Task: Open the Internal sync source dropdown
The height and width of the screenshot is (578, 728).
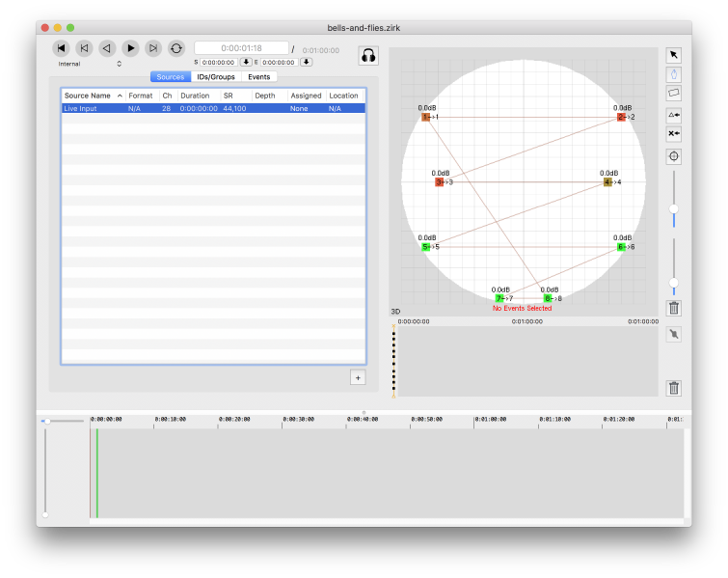Action: tap(91, 64)
